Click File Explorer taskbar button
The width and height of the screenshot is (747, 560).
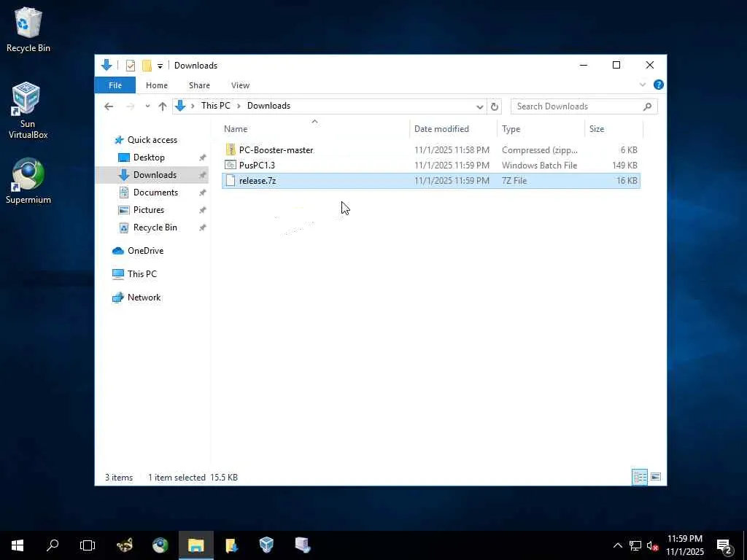[x=196, y=545]
